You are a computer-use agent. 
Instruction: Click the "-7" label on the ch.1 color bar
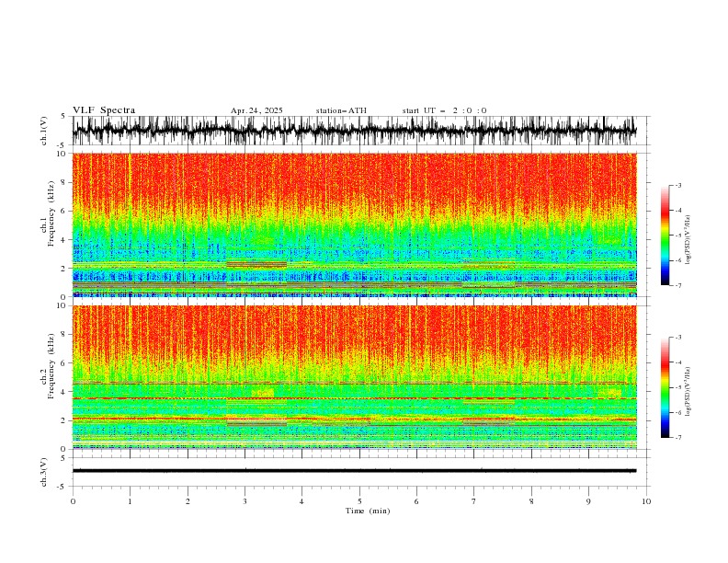tap(677, 285)
